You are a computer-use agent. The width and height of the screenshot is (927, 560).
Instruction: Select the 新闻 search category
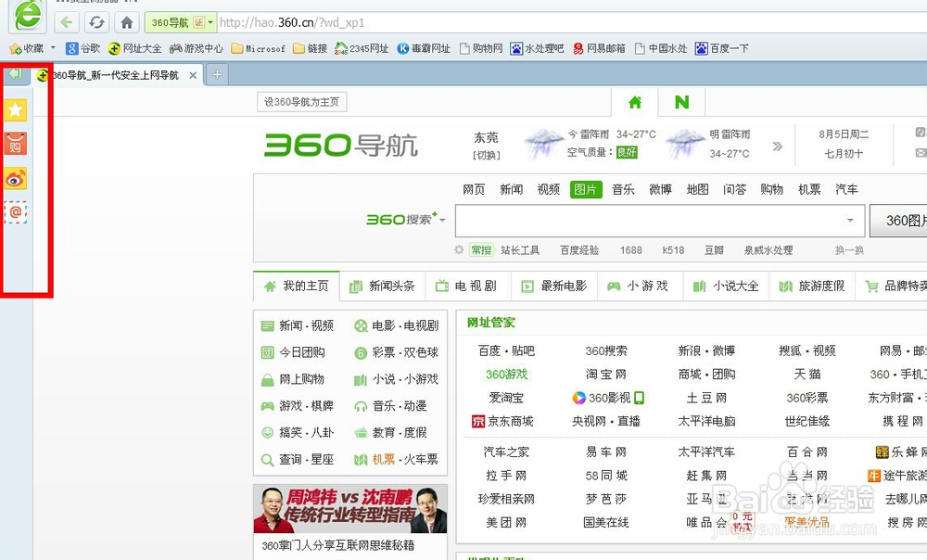coord(511,189)
